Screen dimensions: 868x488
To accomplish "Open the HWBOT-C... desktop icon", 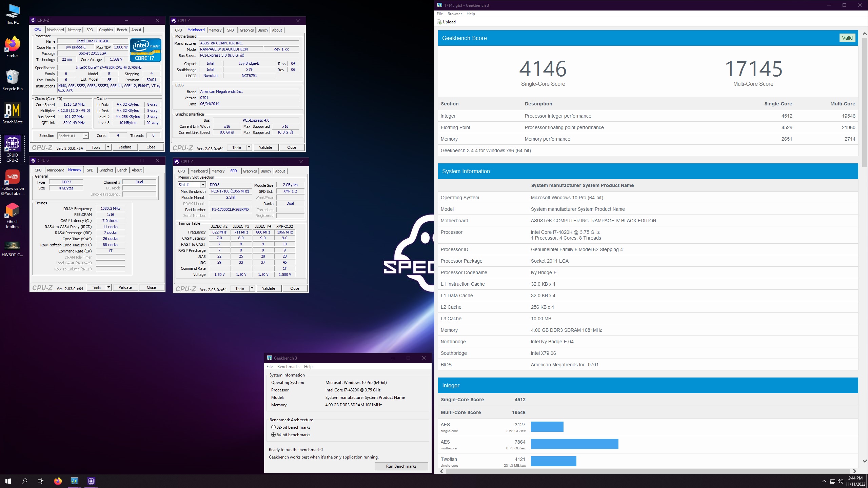I will coord(12,248).
